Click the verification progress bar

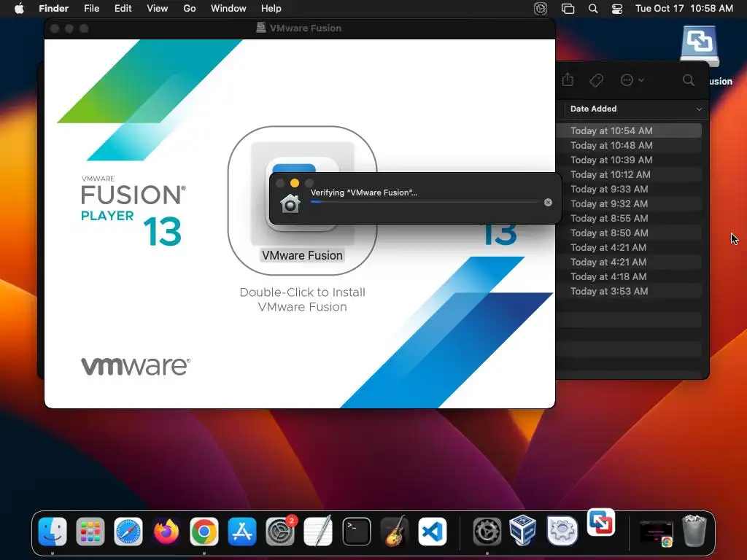pos(425,202)
